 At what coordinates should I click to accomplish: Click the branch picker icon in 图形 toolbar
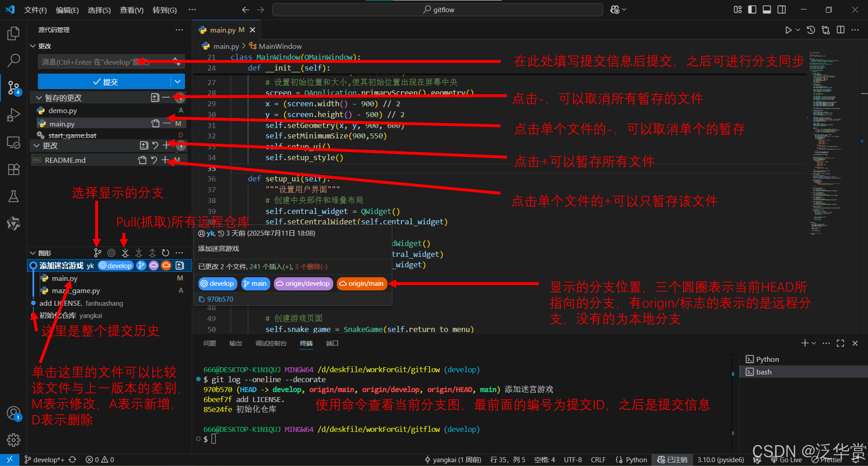tap(97, 252)
